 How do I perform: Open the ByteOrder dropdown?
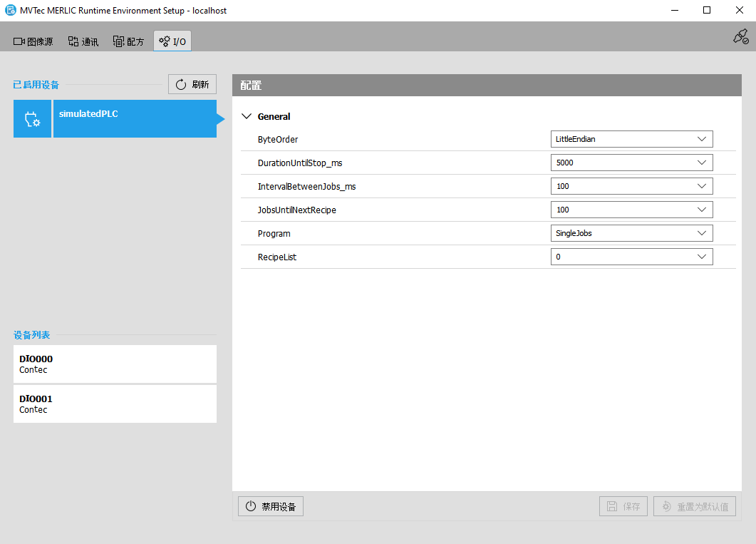coord(631,139)
